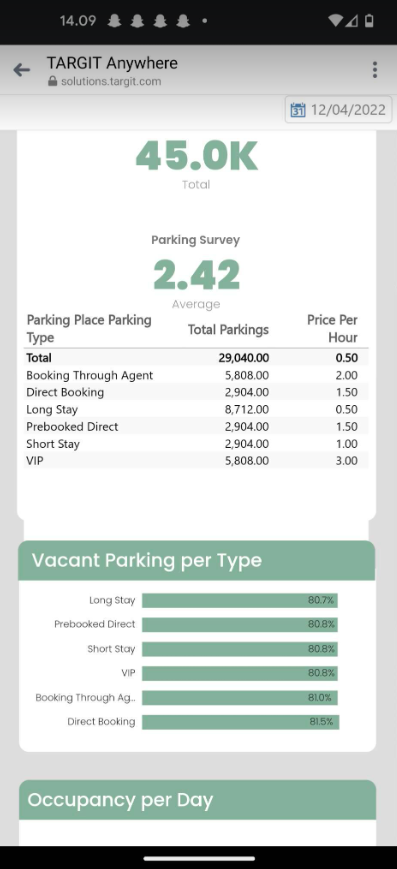397x869 pixels.
Task: Sort by Total Parkings column header
Action: point(228,329)
